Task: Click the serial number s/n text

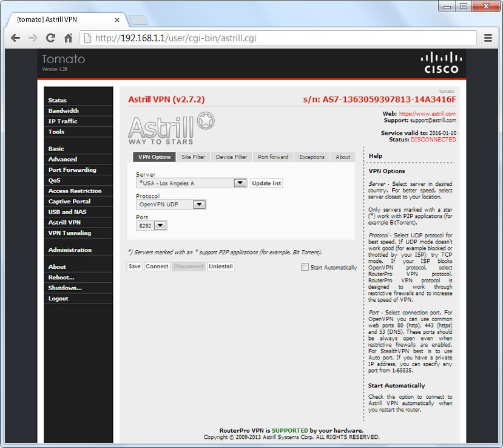Action: click(379, 99)
